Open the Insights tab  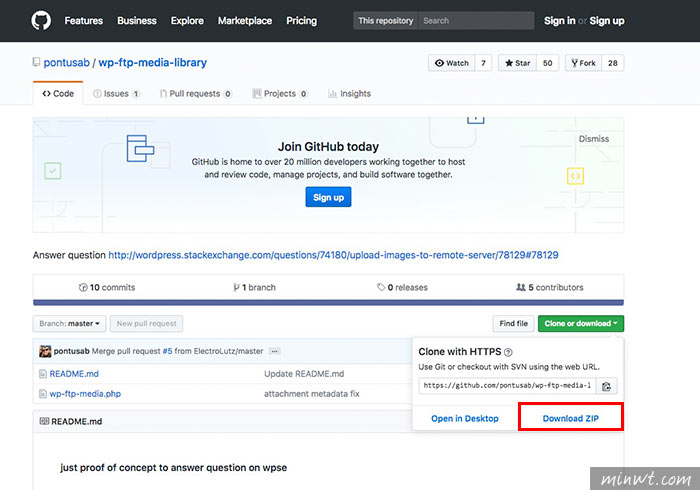click(350, 94)
